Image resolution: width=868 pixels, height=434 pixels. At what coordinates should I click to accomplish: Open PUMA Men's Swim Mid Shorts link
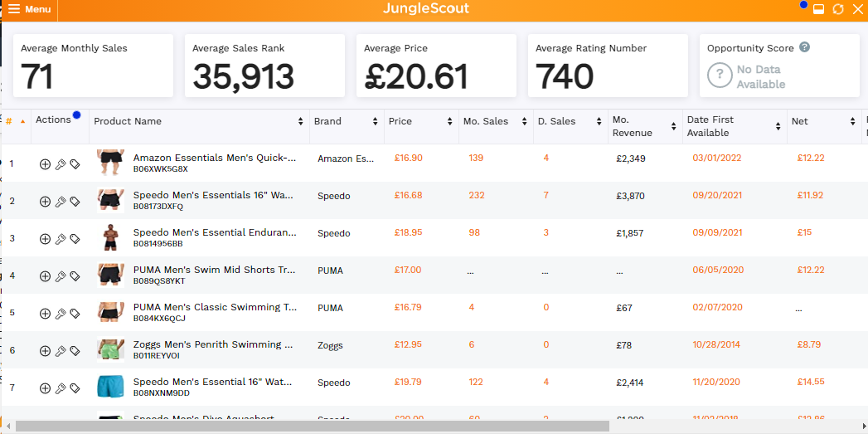click(214, 270)
